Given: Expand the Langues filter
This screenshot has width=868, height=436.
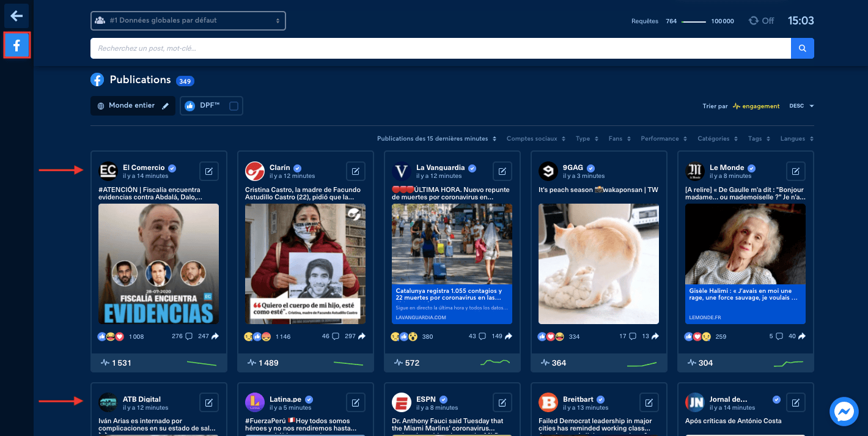Looking at the screenshot, I should pos(797,139).
